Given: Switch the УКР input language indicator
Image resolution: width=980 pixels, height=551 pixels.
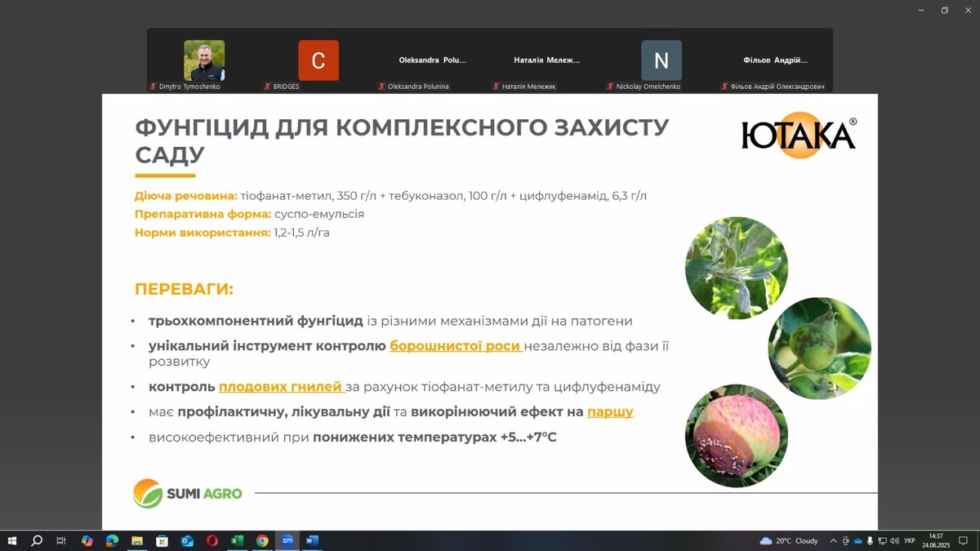Looking at the screenshot, I should 910,540.
